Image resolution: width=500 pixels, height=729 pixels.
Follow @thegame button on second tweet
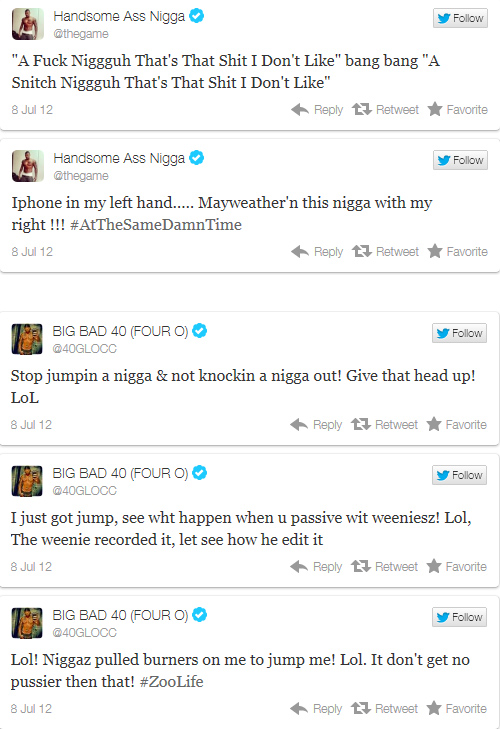460,160
